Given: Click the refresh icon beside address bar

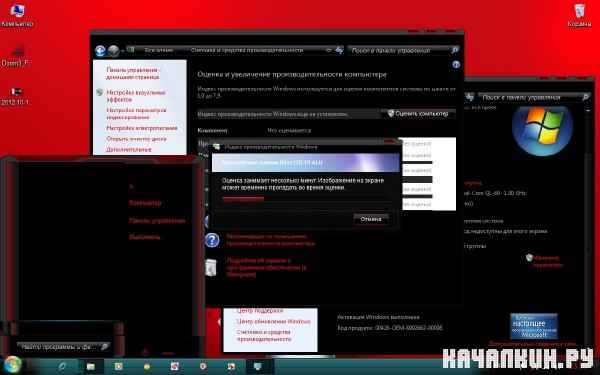Looking at the screenshot, I should coord(339,50).
